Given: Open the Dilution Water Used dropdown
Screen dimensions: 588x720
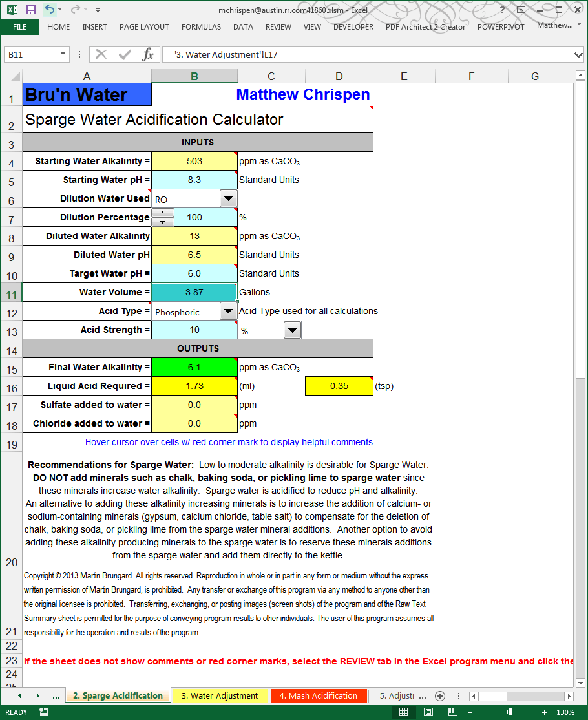Looking at the screenshot, I should (228, 198).
